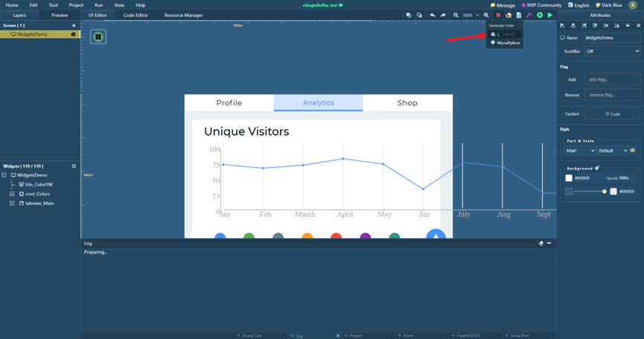
Task: Click the undo arrow
Action: (433, 15)
